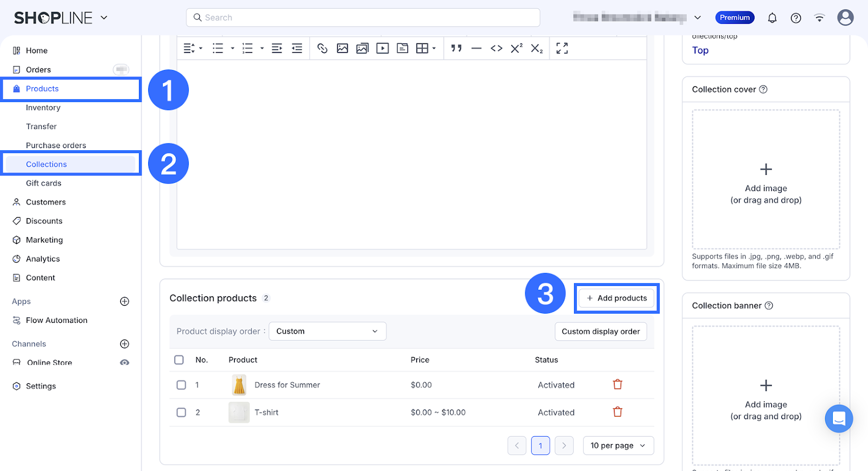This screenshot has height=471, width=868.
Task: Check the Dress for Summer row checkbox
Action: pos(181,385)
